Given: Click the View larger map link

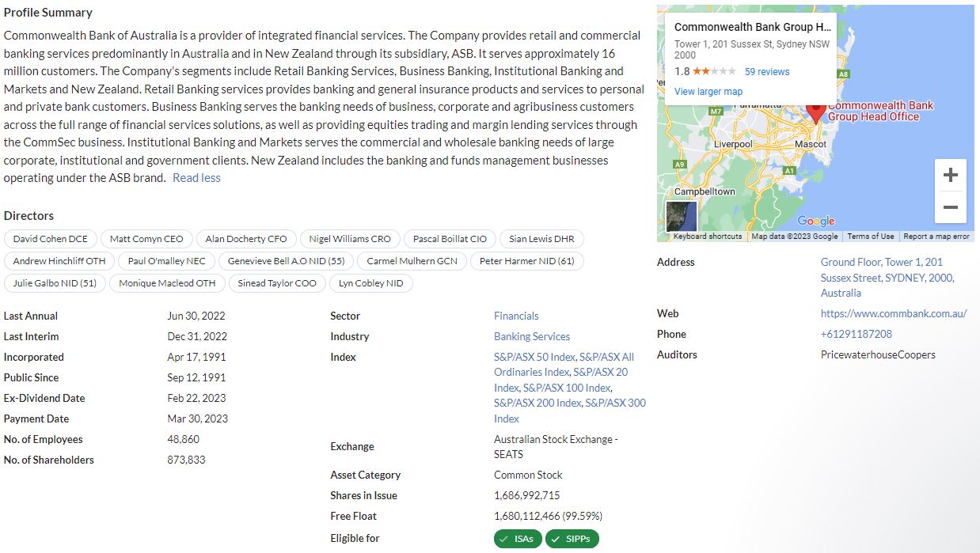Looking at the screenshot, I should point(708,91).
